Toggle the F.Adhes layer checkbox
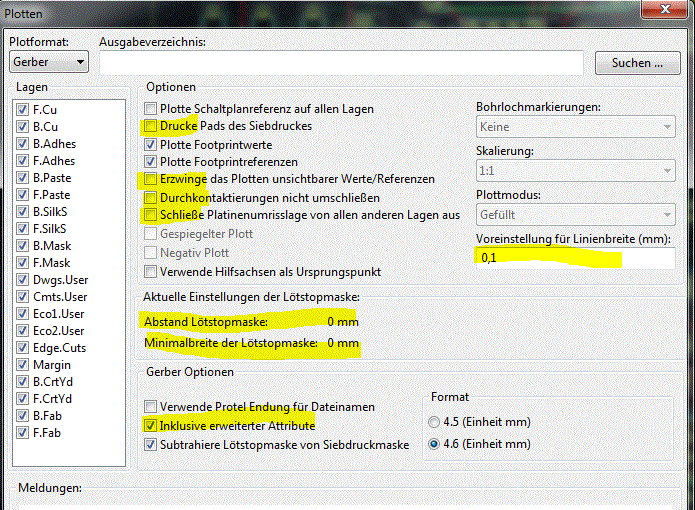Viewport: 695px width, 510px height. click(22, 160)
